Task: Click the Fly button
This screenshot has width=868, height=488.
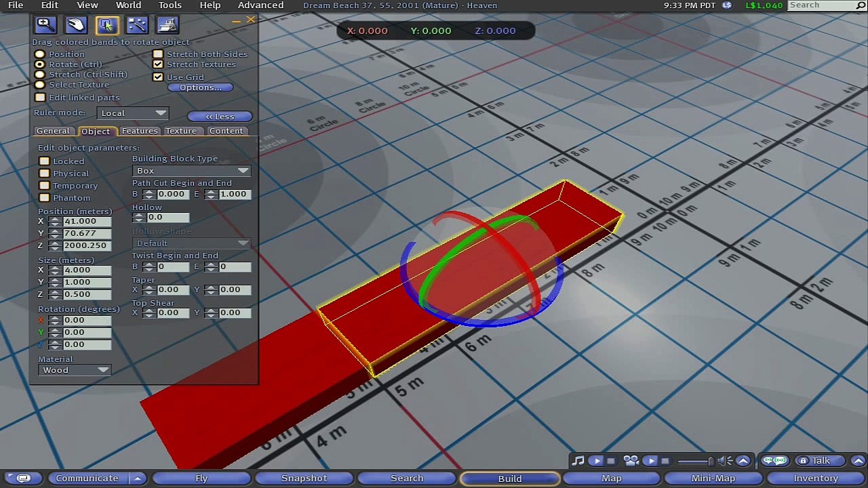Action: pos(201,479)
